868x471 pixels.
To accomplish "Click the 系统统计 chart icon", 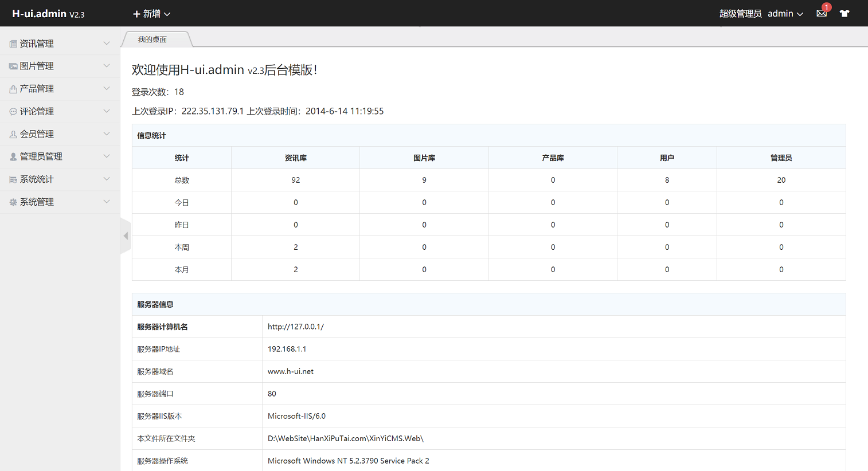I will tap(13, 180).
